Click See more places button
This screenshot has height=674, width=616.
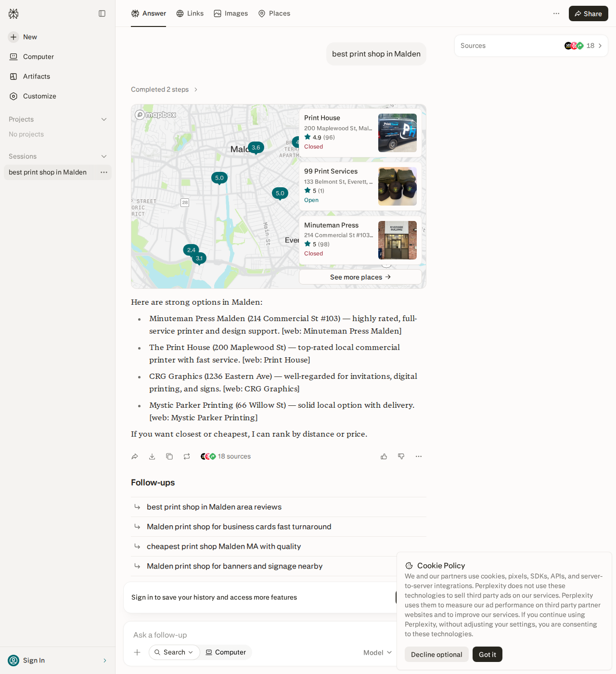pos(360,277)
